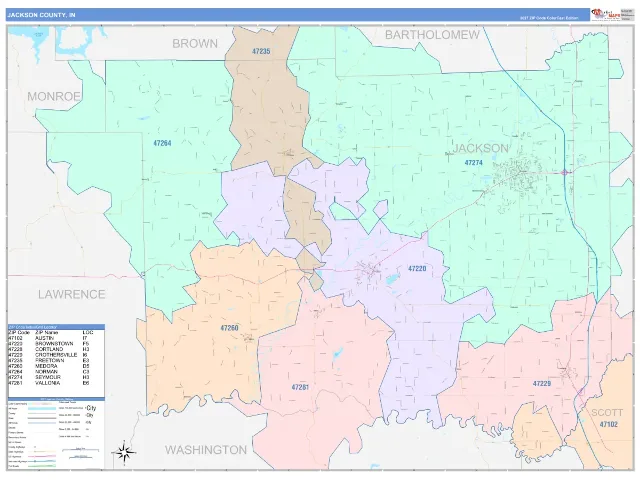This screenshot has height=480, width=640.
Task: Click the largest 'City' text sample in the legend
Action: (x=91, y=408)
